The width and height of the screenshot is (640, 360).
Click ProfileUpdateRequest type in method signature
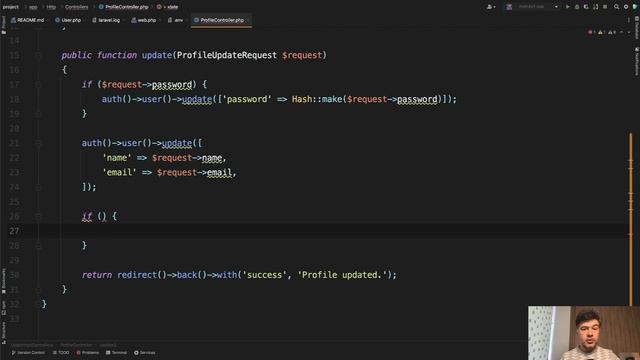227,55
